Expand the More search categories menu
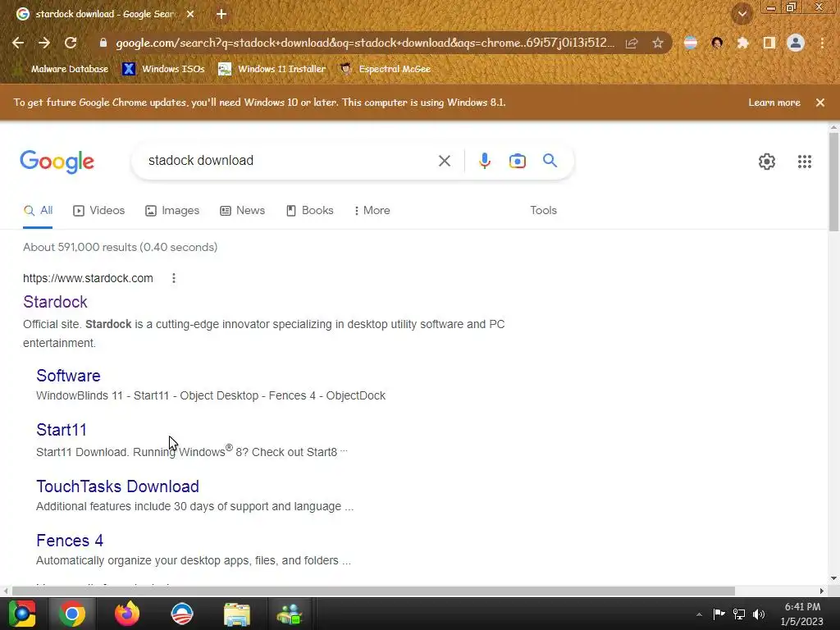 372,211
